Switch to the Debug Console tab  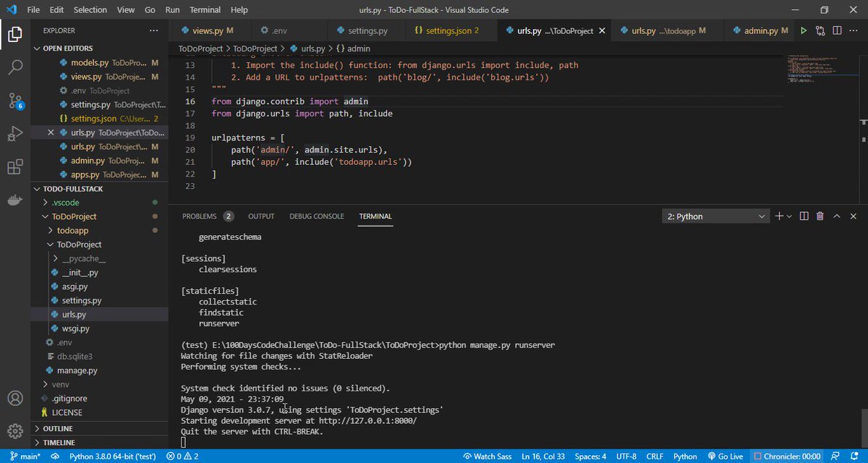click(x=317, y=216)
